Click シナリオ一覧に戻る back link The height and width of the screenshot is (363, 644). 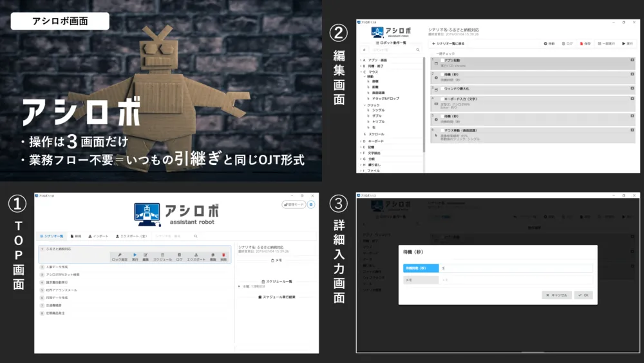(x=448, y=44)
